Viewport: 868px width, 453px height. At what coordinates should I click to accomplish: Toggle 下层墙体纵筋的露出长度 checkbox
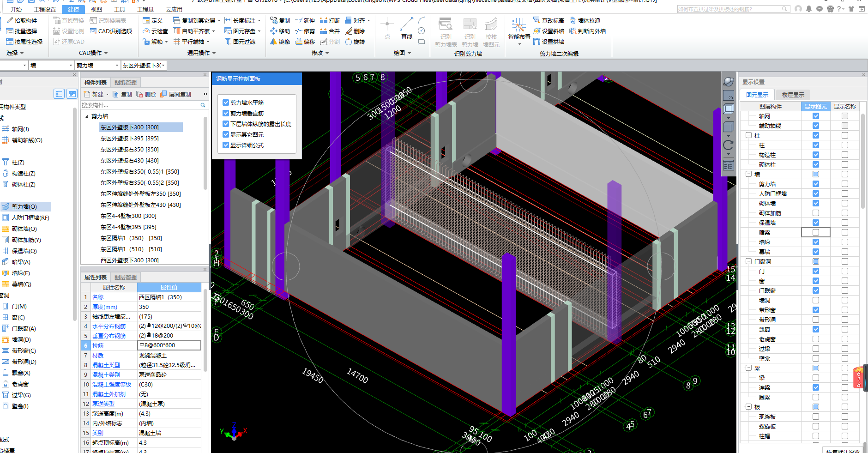point(226,124)
